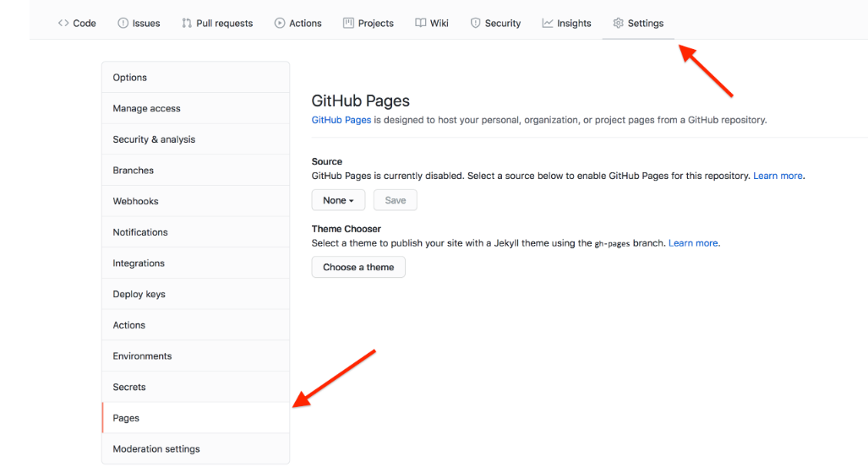This screenshot has width=868, height=467.
Task: Click the Settings gear icon
Action: coord(619,24)
